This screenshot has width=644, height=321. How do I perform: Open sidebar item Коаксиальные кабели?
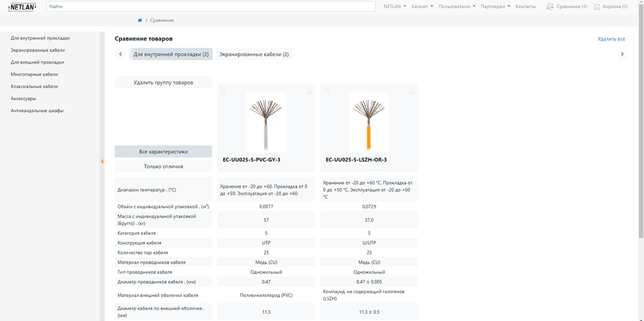(34, 87)
